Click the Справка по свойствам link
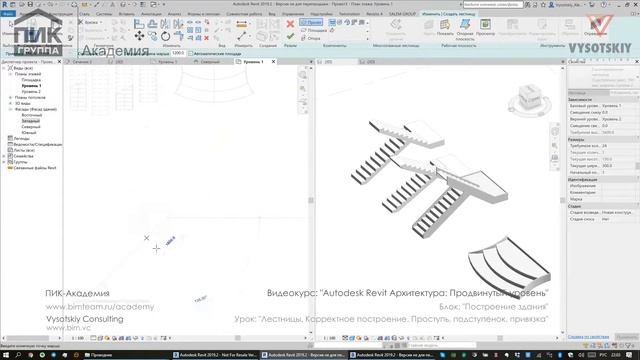 tap(588, 337)
